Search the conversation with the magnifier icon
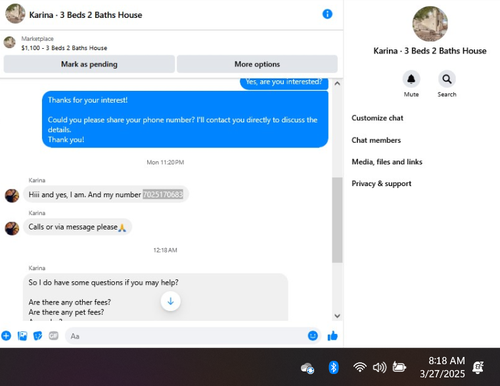Viewport: 500px width, 386px height. click(447, 79)
